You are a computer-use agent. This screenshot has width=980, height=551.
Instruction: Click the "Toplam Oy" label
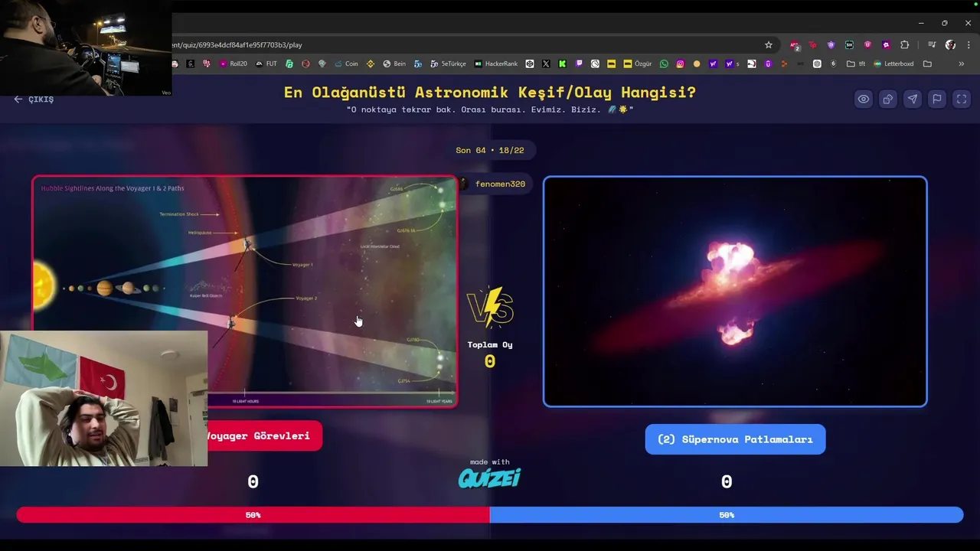[490, 345]
